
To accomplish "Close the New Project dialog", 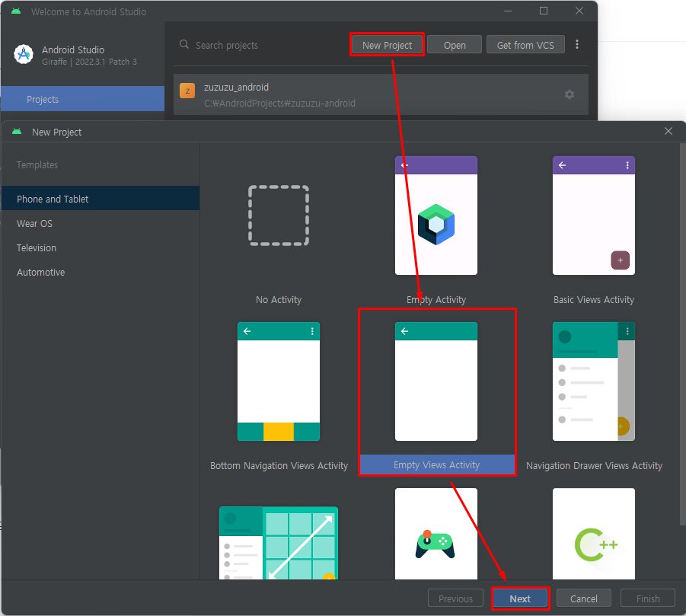I will [x=668, y=131].
